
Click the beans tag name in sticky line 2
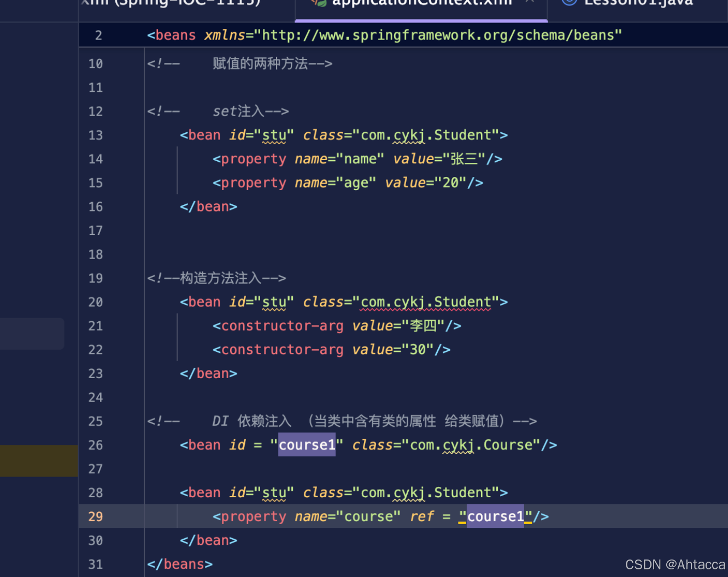tap(175, 36)
